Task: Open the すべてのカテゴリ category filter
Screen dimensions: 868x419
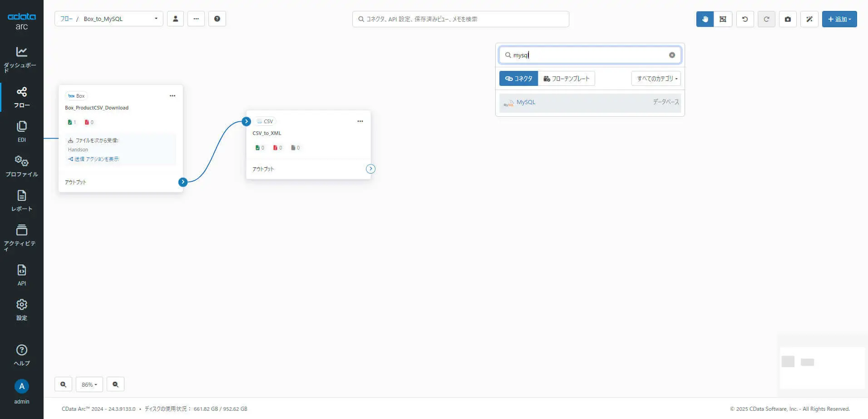Action: [x=656, y=79]
